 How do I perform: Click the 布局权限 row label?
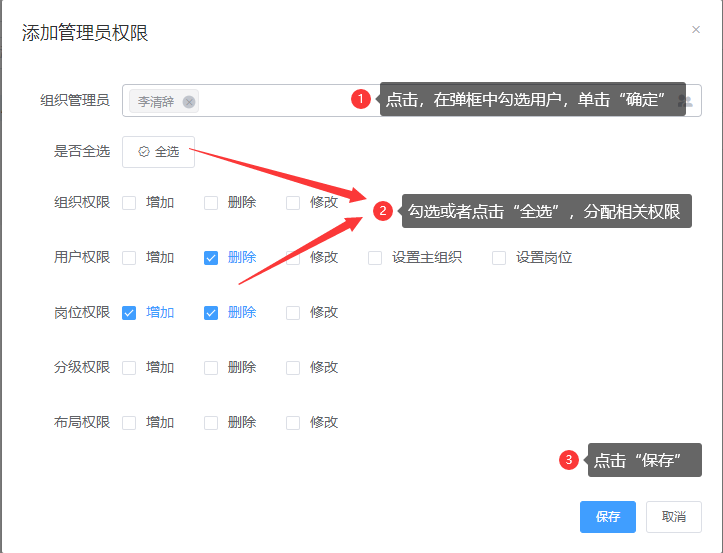82,422
